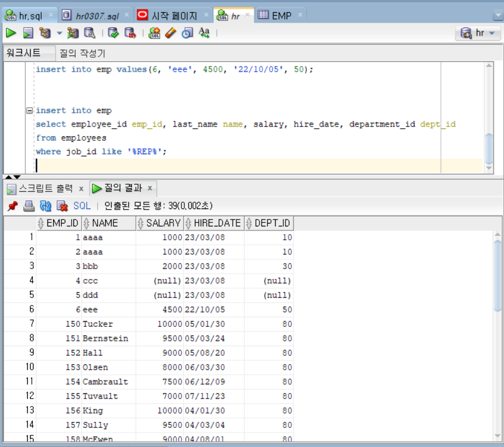Close the 질의 결과 tab
Image resolution: width=504 pixels, height=447 pixels.
coord(150,188)
